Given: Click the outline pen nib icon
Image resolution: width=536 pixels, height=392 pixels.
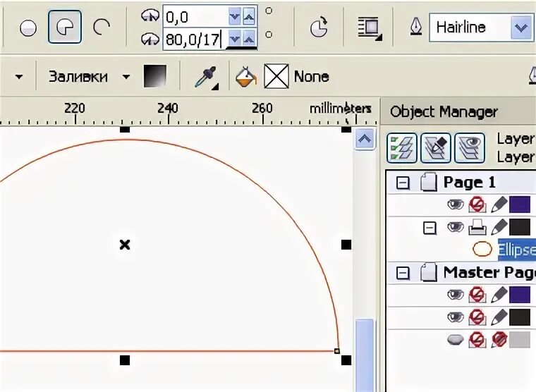Looking at the screenshot, I should pos(416,27).
